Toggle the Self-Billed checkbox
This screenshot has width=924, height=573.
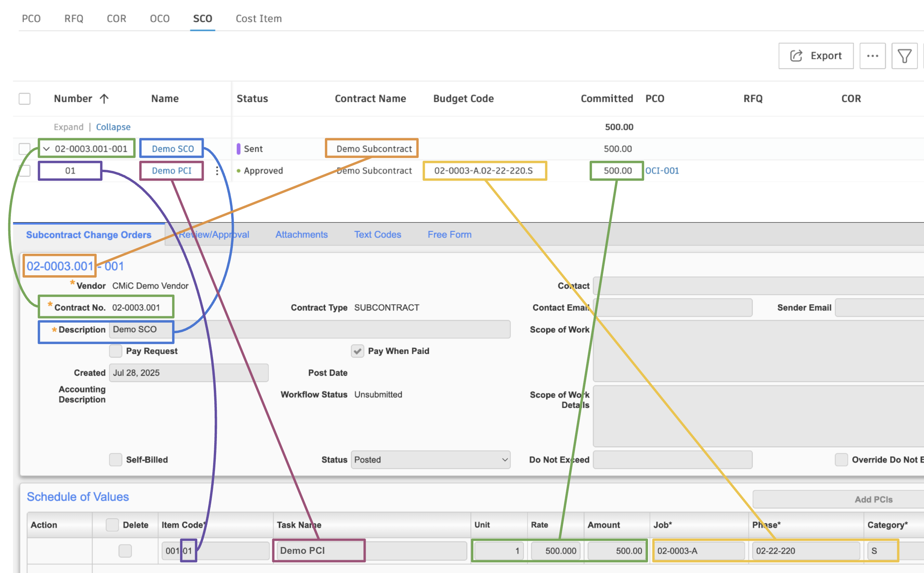pyautogui.click(x=116, y=460)
